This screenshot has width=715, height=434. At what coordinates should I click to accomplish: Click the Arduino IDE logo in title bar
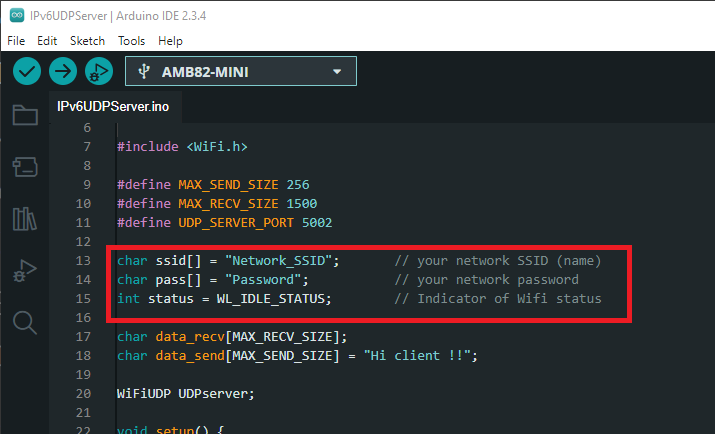click(16, 14)
